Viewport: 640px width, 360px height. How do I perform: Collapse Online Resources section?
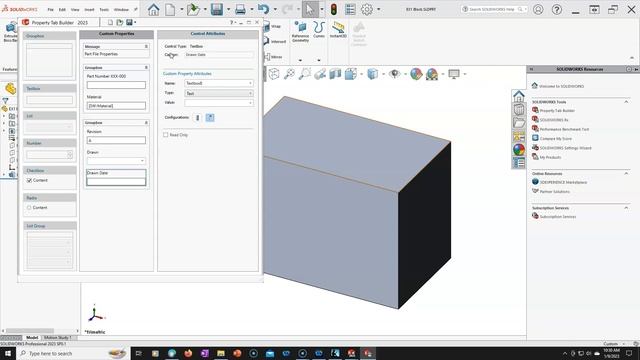click(x=626, y=173)
